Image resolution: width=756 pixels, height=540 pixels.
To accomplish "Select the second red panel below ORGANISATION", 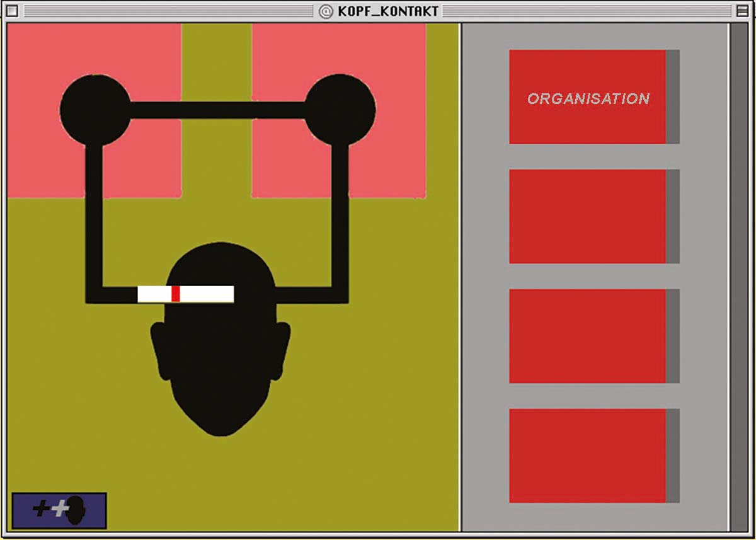I will pyautogui.click(x=587, y=216).
